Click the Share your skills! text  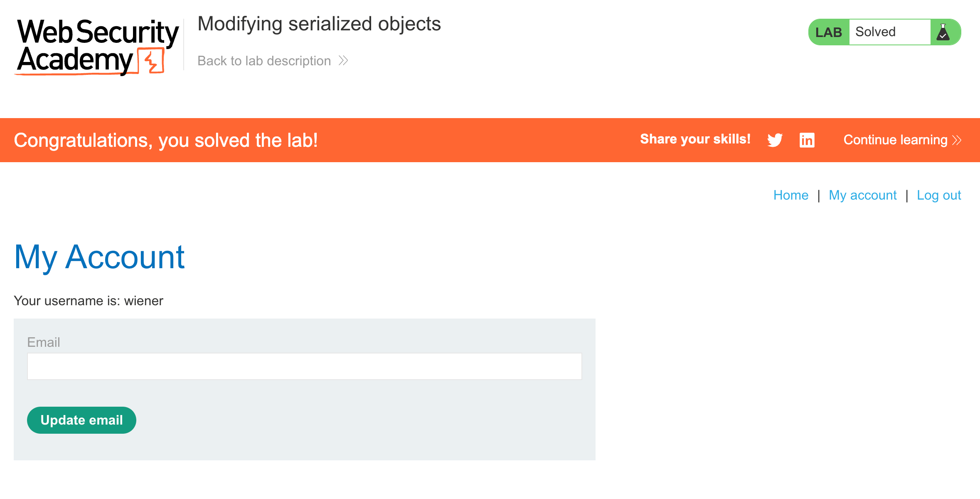click(695, 139)
